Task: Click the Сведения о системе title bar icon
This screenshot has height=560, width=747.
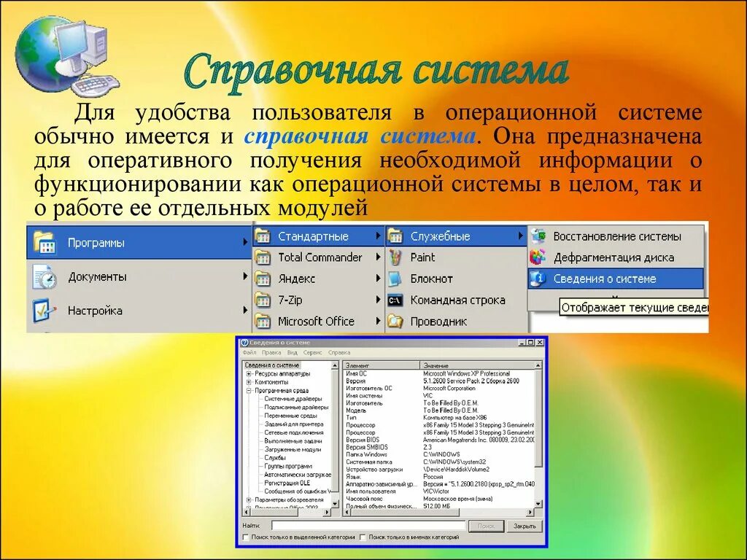Action: pos(245,343)
